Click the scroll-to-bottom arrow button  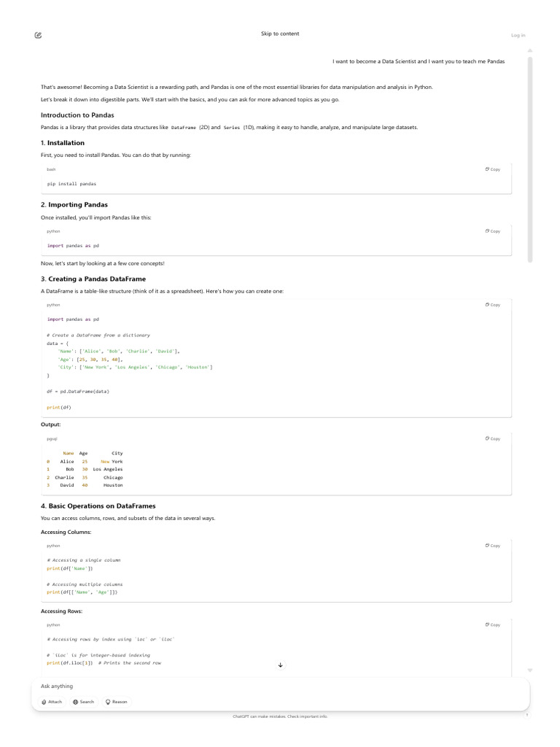tap(281, 665)
